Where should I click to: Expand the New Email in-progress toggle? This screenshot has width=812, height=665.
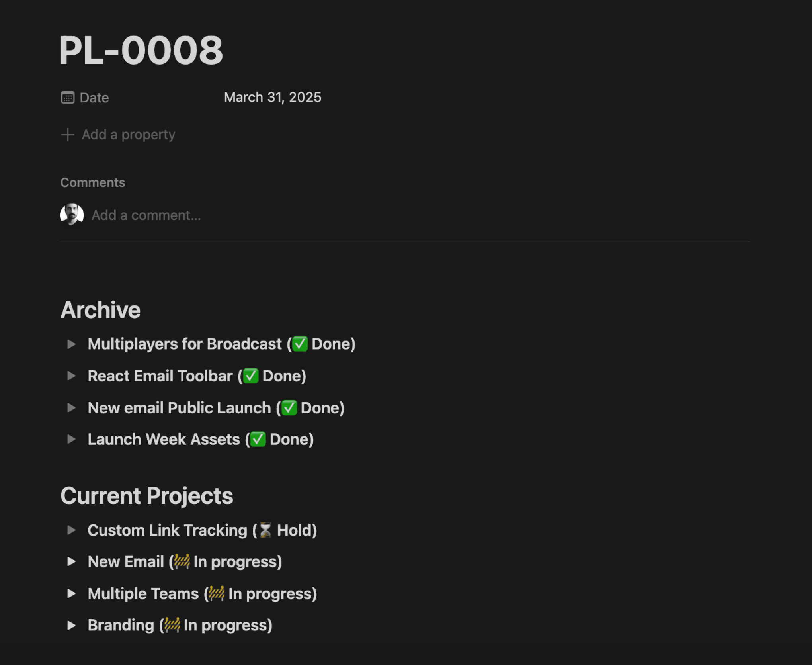pyautogui.click(x=71, y=561)
